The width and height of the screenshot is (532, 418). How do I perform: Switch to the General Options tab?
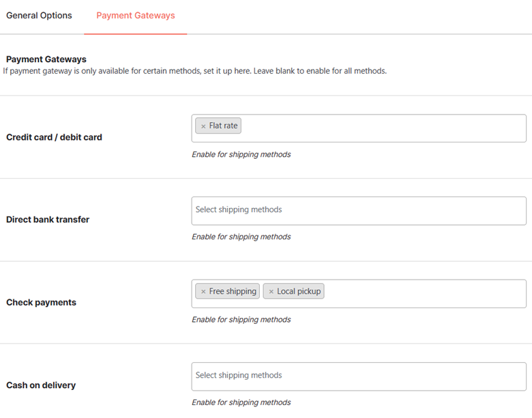click(39, 16)
